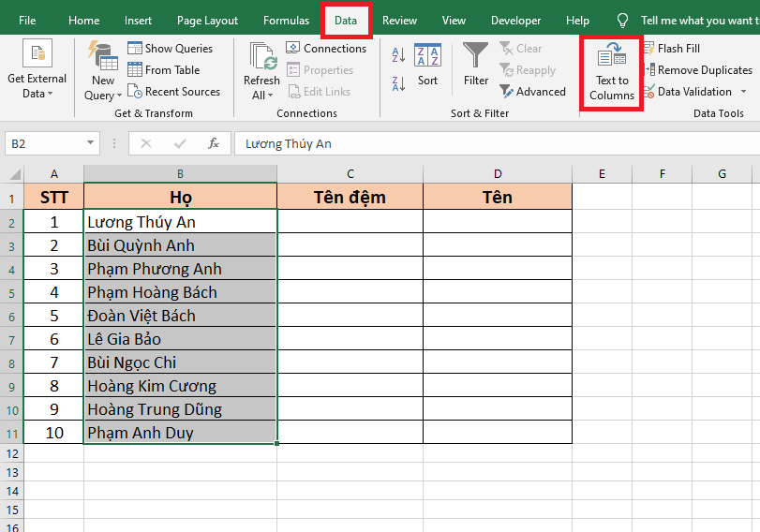Switch to the Formulas tab
The image size is (760, 532).
click(x=286, y=21)
